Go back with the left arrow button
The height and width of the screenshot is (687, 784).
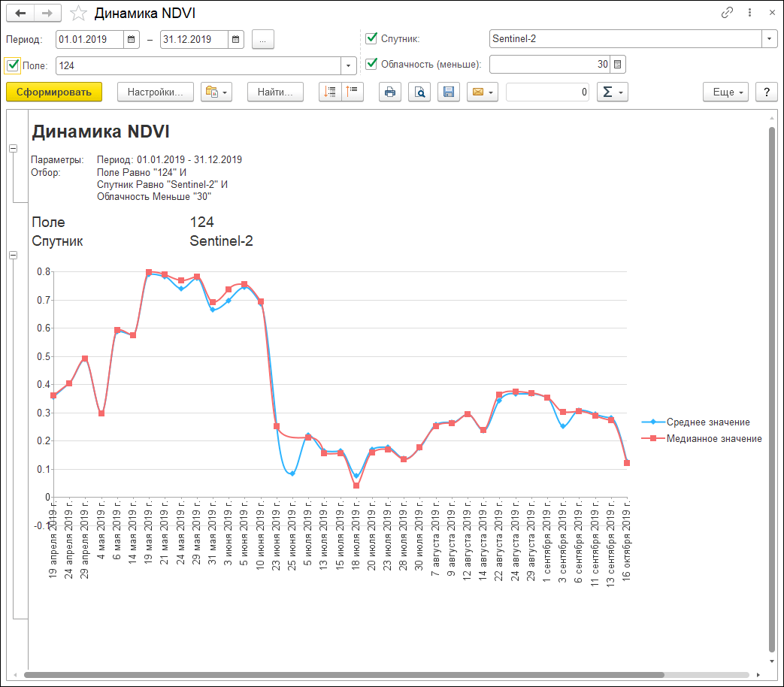click(20, 13)
